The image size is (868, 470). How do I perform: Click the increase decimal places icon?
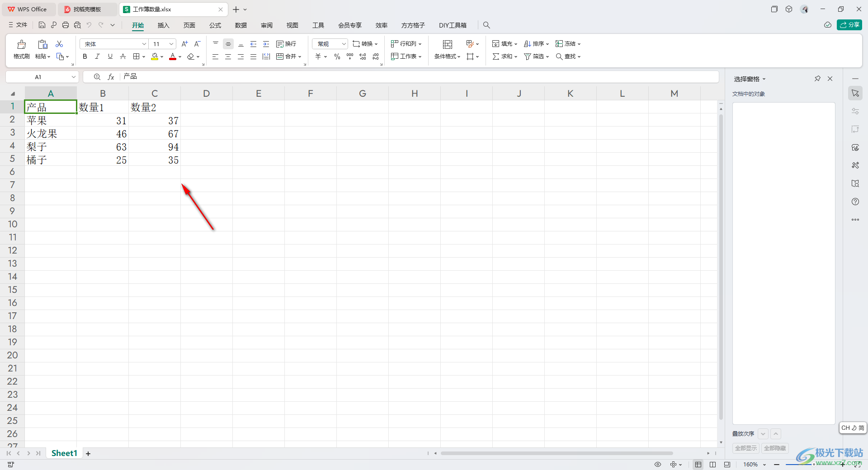[363, 56]
